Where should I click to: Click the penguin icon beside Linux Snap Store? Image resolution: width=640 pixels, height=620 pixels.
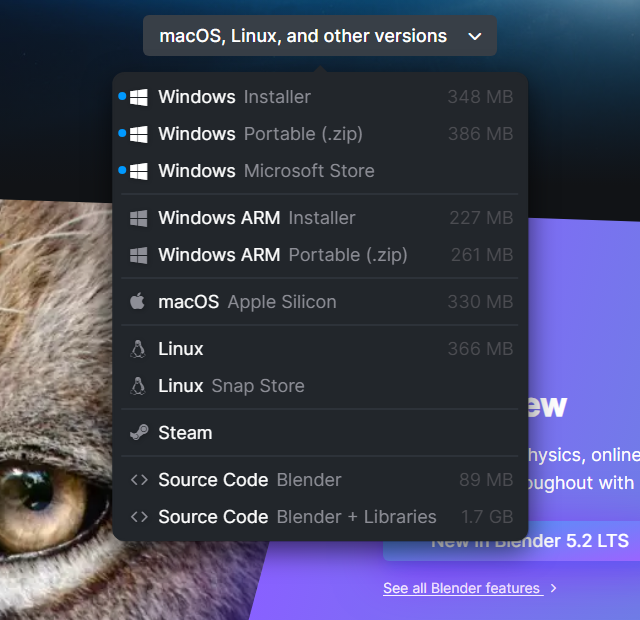[x=138, y=386]
